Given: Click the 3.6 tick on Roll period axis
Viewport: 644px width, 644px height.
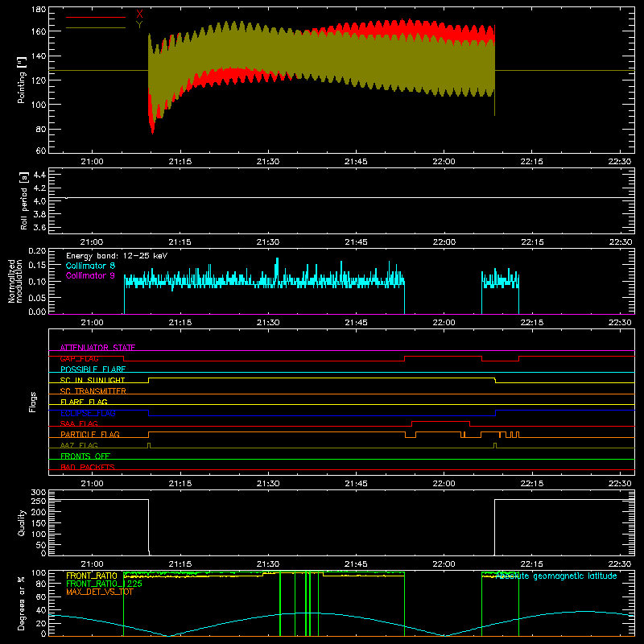Looking at the screenshot, I should (39, 228).
